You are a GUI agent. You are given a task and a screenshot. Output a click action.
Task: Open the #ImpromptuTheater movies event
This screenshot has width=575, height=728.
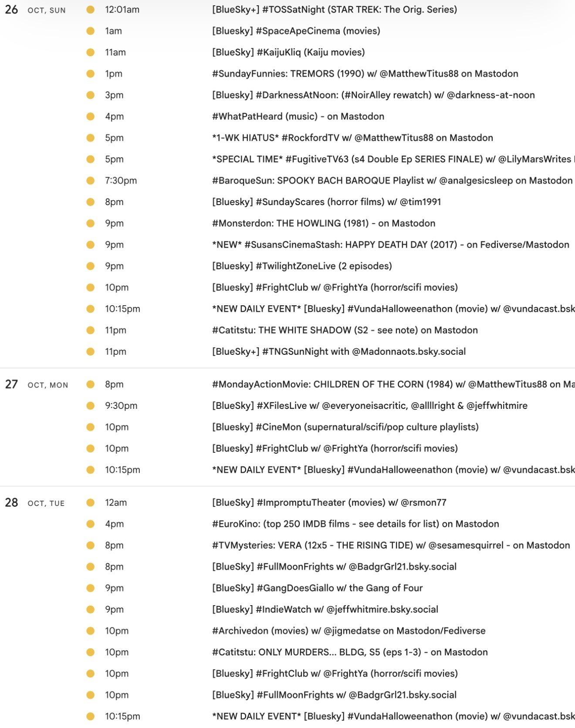pyautogui.click(x=329, y=502)
